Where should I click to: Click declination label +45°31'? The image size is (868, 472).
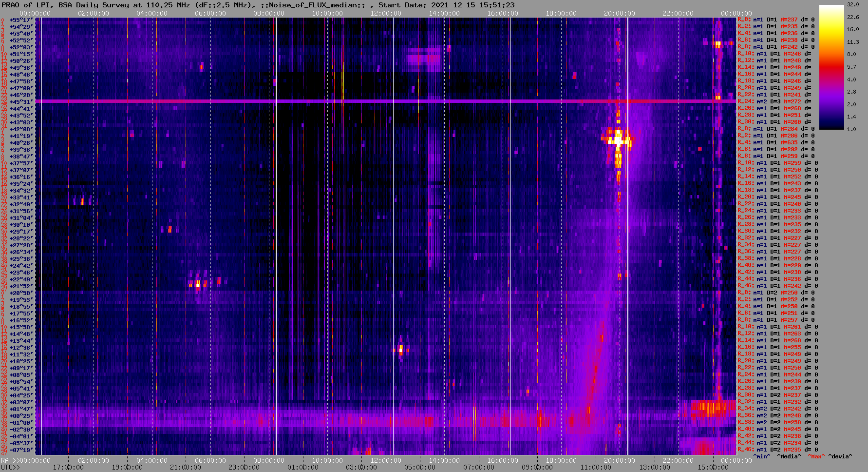coord(21,101)
